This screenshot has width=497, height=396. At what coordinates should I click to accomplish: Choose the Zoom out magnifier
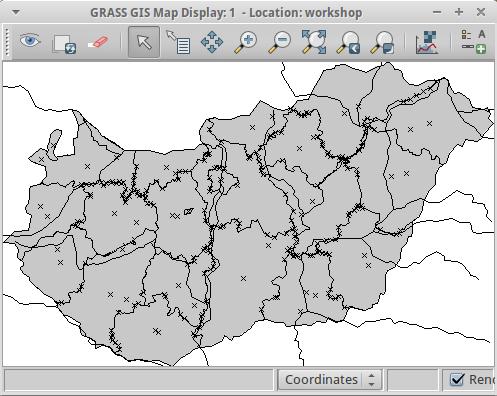tap(279, 42)
